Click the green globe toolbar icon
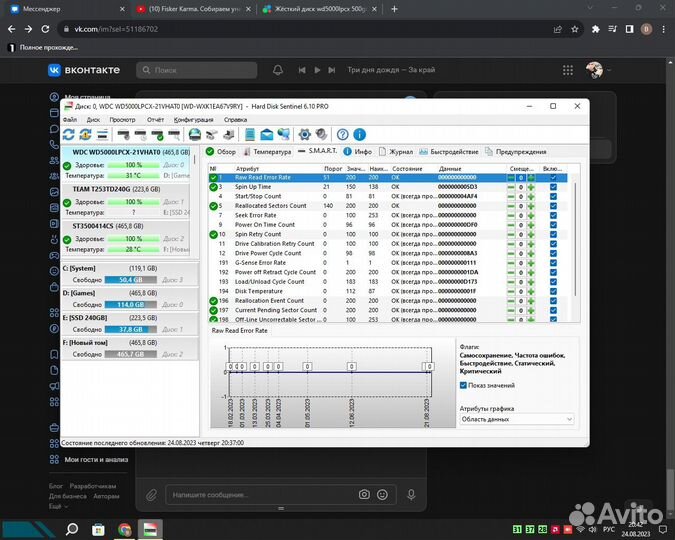This screenshot has height=540, width=675. pyautogui.click(x=195, y=135)
